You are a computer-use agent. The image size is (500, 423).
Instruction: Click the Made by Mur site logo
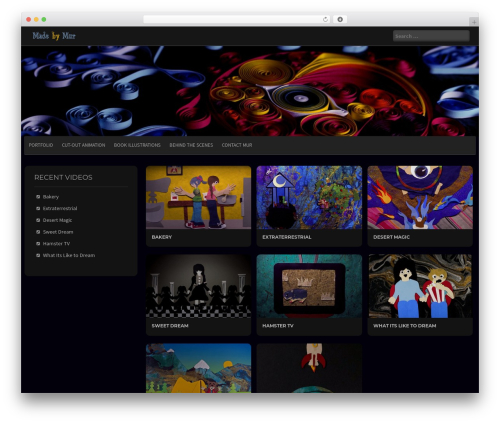[x=54, y=36]
